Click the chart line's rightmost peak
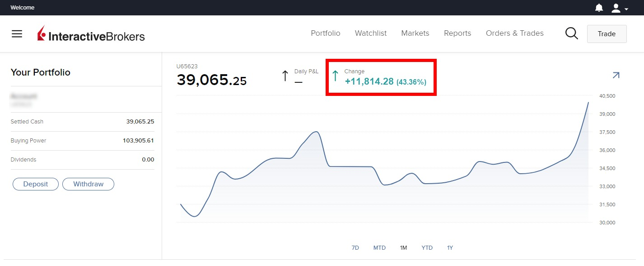This screenshot has width=644, height=266. click(x=588, y=103)
